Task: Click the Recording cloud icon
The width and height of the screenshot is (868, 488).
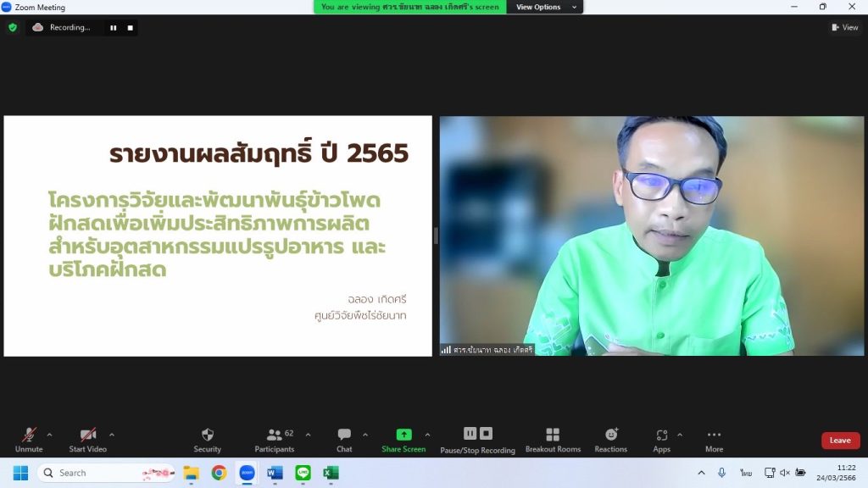Action: pos(37,27)
